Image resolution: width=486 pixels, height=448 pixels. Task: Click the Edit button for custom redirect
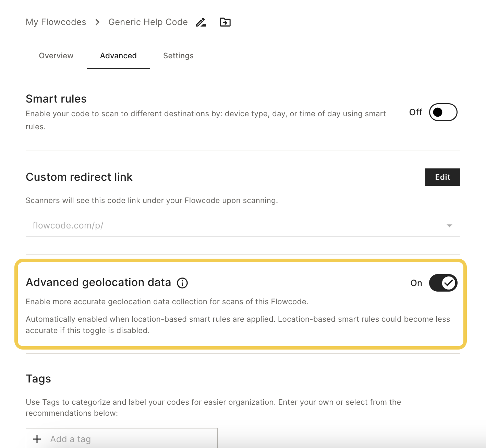click(x=442, y=177)
